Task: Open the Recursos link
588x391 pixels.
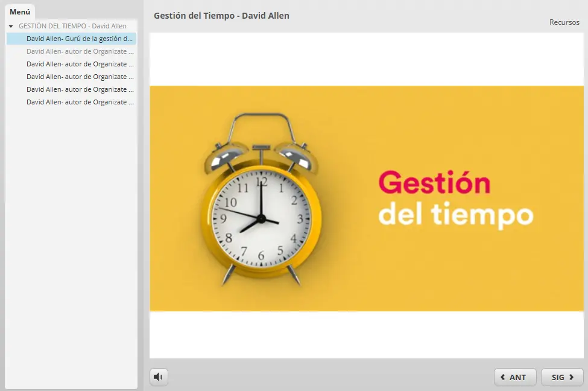Action: pyautogui.click(x=564, y=22)
